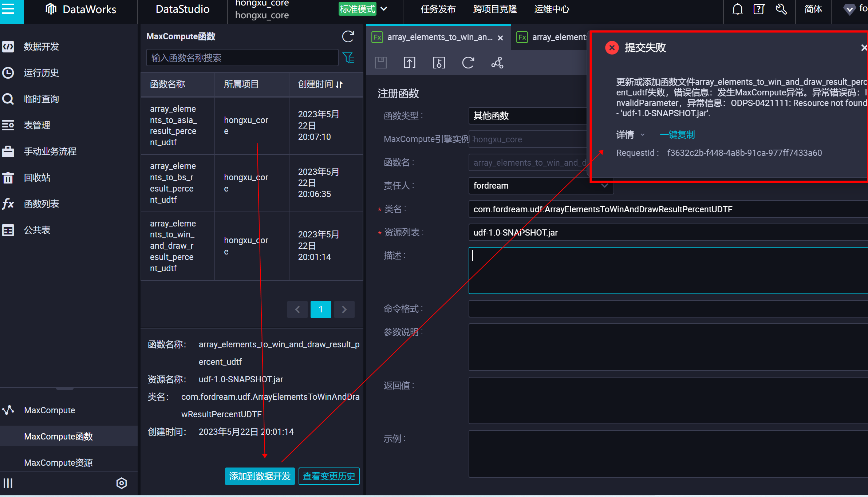The image size is (868, 497).
Task: Open the help question mark icon
Action: [759, 9]
